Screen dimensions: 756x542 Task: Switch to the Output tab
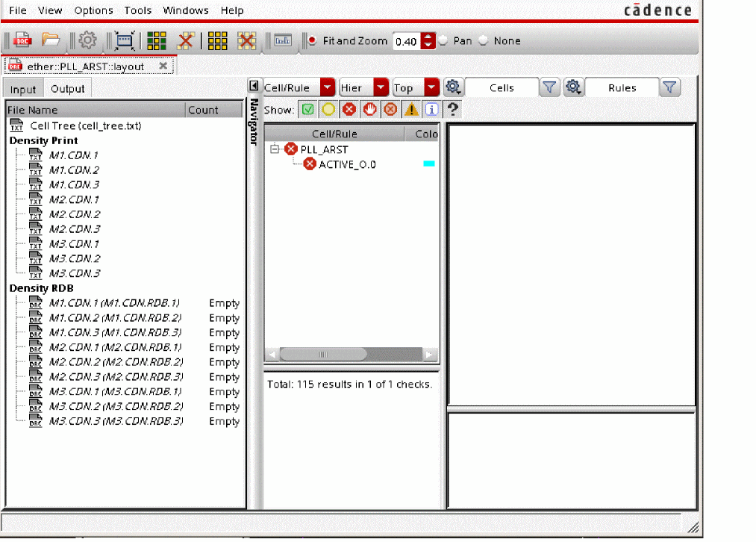[x=67, y=89]
